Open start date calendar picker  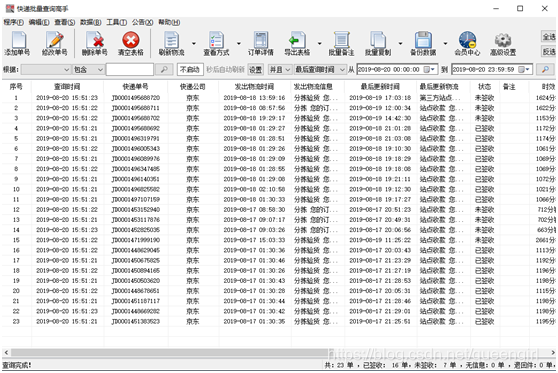(429, 69)
